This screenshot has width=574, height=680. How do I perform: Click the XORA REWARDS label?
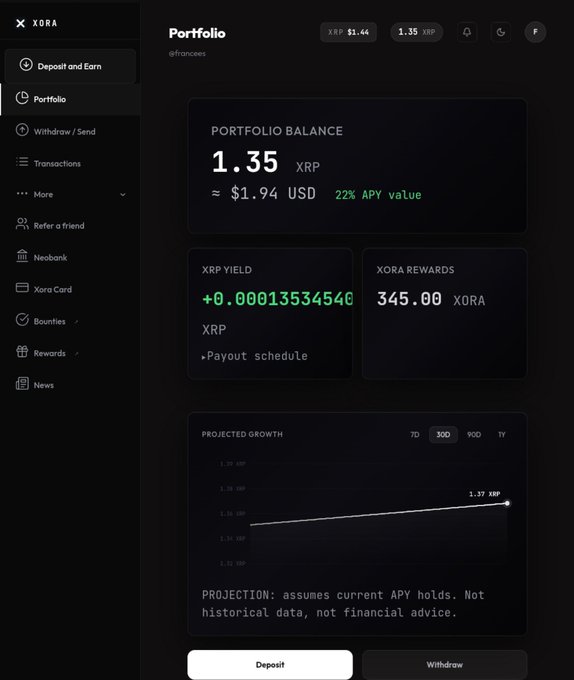(x=415, y=270)
